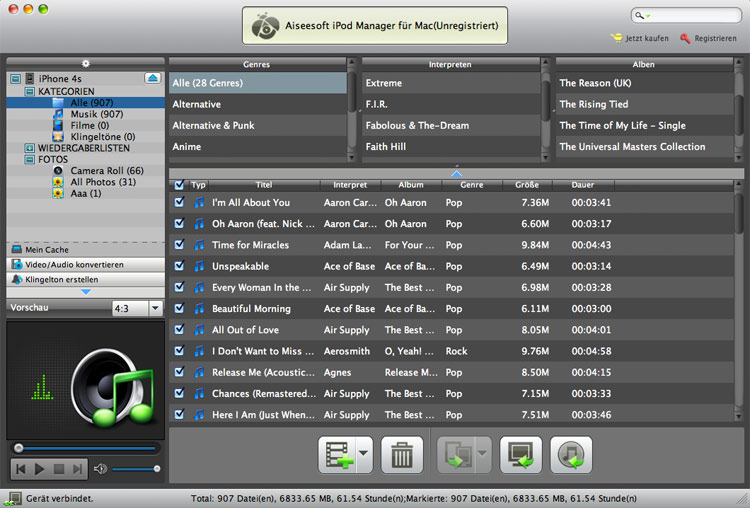
Task: Click the add file toolbar icon
Action: (x=337, y=454)
